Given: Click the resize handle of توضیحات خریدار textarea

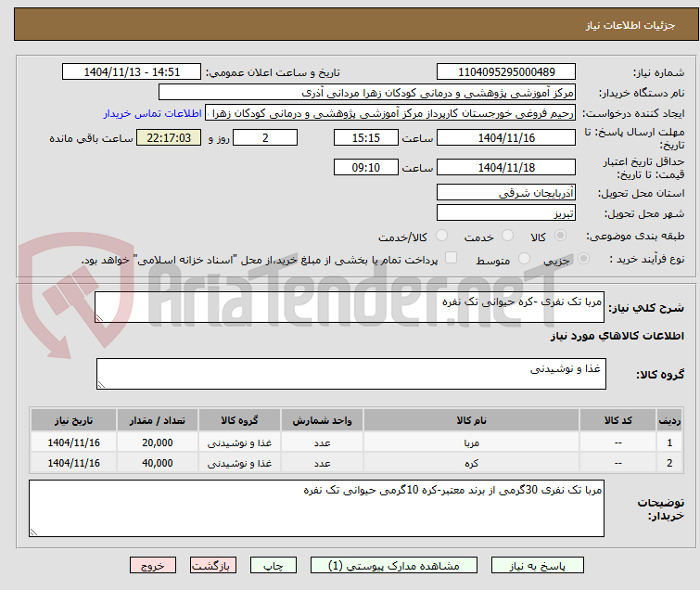Looking at the screenshot, I should point(33,532).
